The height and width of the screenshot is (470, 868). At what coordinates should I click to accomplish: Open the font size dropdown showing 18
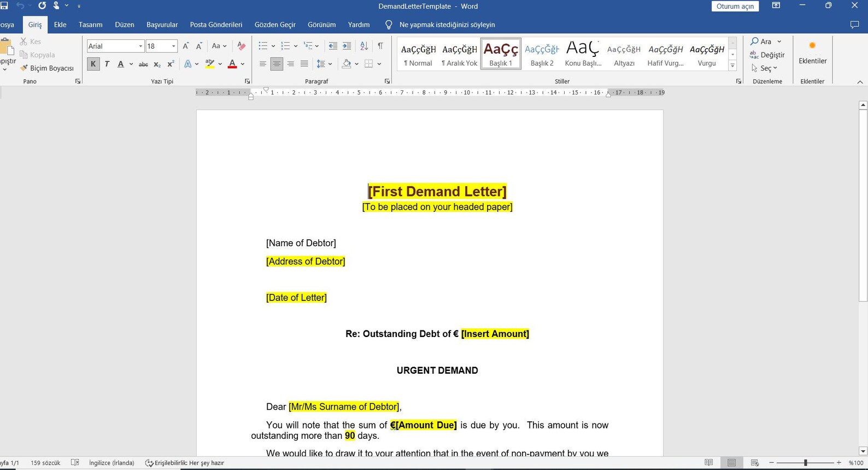[x=173, y=46]
